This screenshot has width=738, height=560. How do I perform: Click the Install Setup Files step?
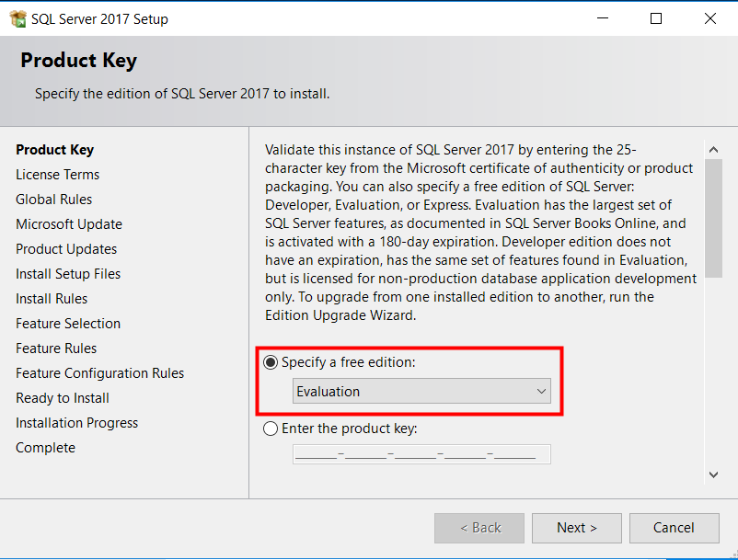(68, 274)
